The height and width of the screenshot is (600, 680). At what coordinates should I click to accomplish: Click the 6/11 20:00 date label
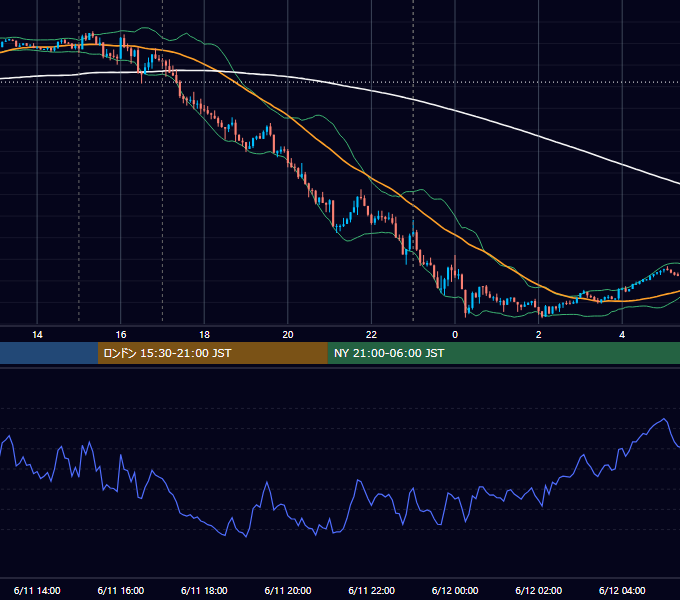click(288, 590)
